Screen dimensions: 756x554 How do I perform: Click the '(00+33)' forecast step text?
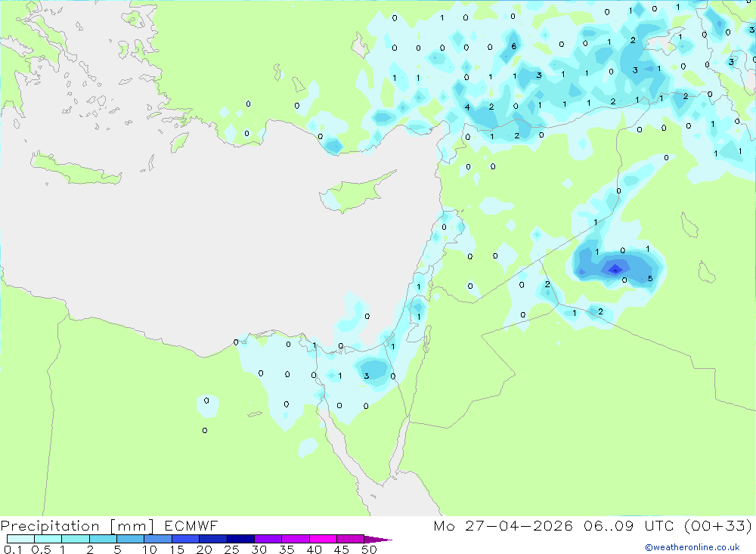(718, 525)
